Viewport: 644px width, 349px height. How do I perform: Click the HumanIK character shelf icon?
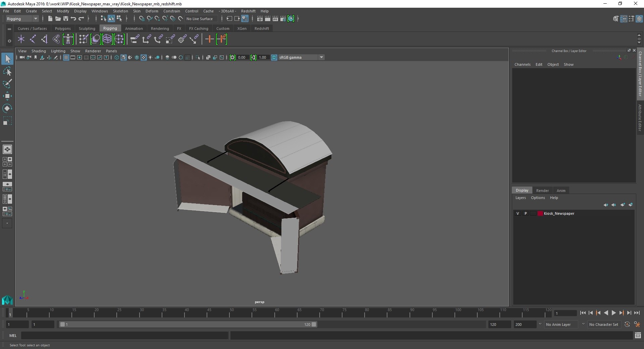pyautogui.click(x=68, y=39)
